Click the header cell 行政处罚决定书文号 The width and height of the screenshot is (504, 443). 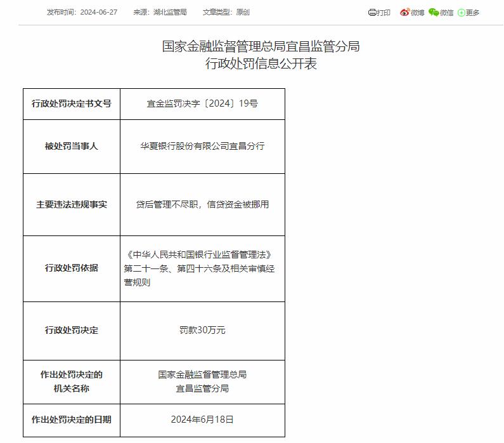tap(72, 103)
